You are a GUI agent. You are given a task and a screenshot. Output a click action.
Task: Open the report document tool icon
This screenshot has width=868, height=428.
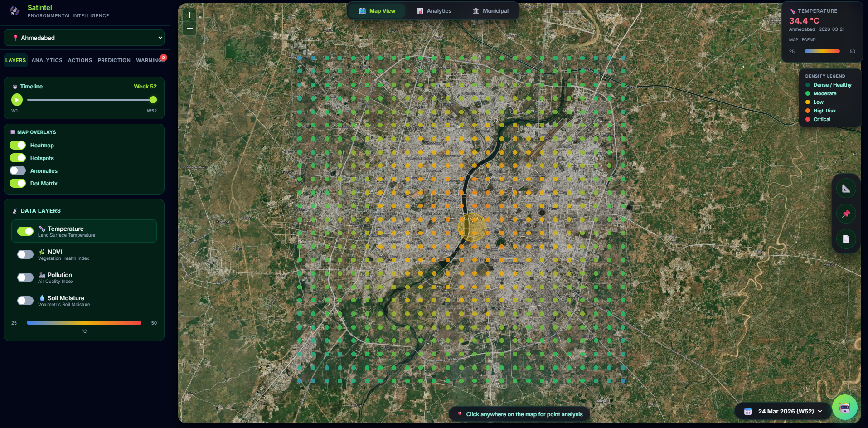[846, 239]
